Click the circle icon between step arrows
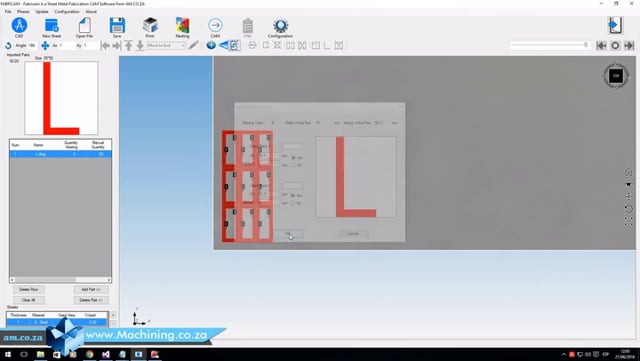The height and width of the screenshot is (361, 640). (615, 45)
